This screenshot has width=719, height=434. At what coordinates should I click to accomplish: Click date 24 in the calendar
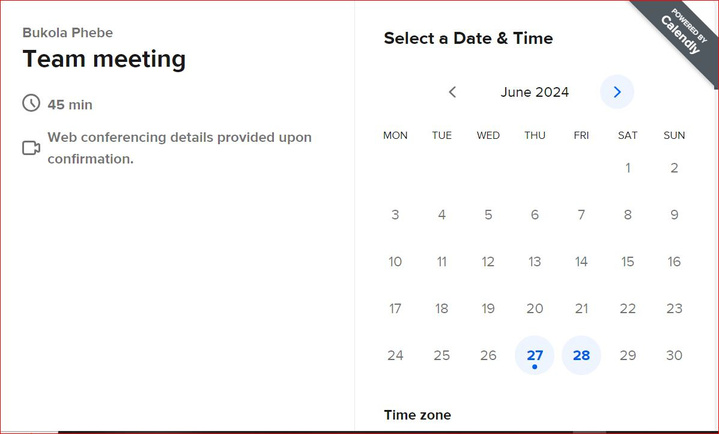[395, 355]
